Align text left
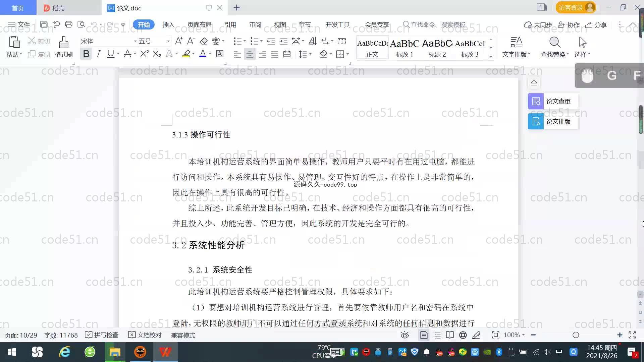Viewport: 644px width, 362px height. coord(237,54)
